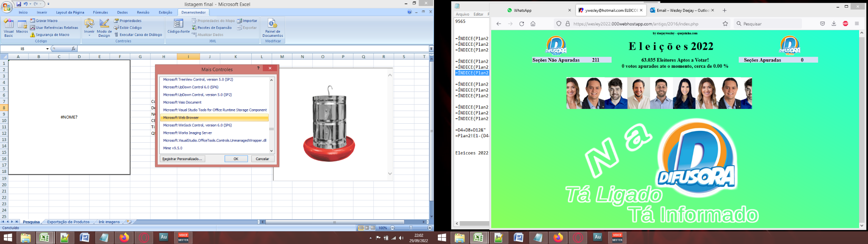Toggle Modo de Design
This screenshot has width=868, height=244.
click(x=104, y=28)
